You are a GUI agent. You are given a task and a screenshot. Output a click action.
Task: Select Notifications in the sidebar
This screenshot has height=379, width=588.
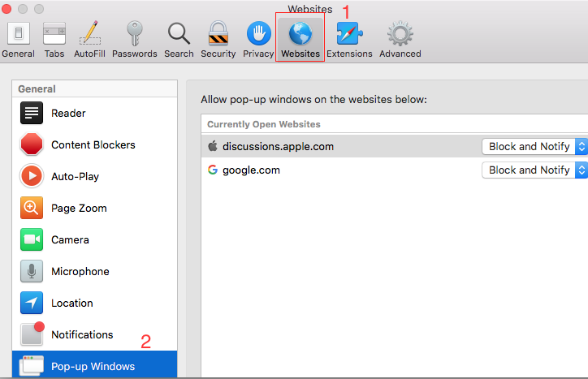[94, 334]
